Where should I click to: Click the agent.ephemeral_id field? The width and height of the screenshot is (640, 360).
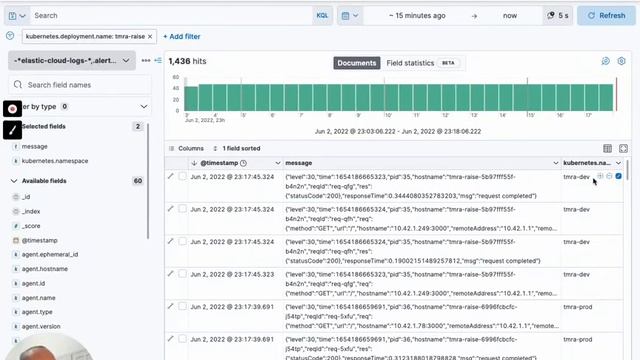coord(50,254)
